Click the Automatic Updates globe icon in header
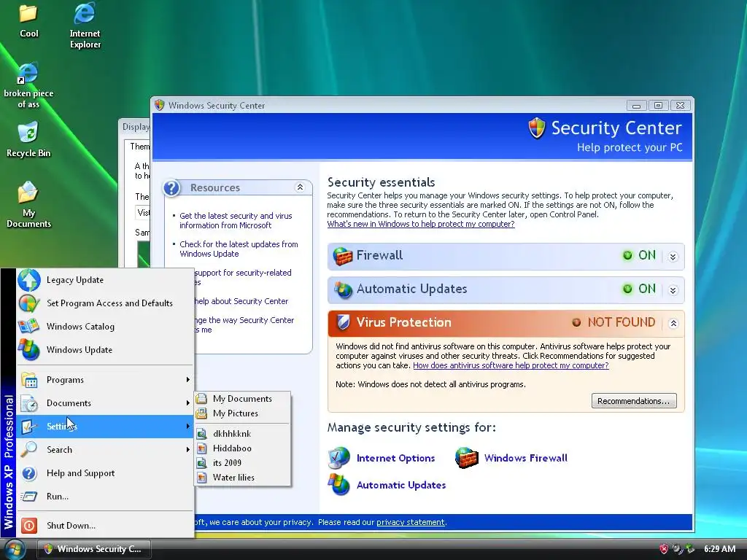747x560 pixels. click(342, 289)
